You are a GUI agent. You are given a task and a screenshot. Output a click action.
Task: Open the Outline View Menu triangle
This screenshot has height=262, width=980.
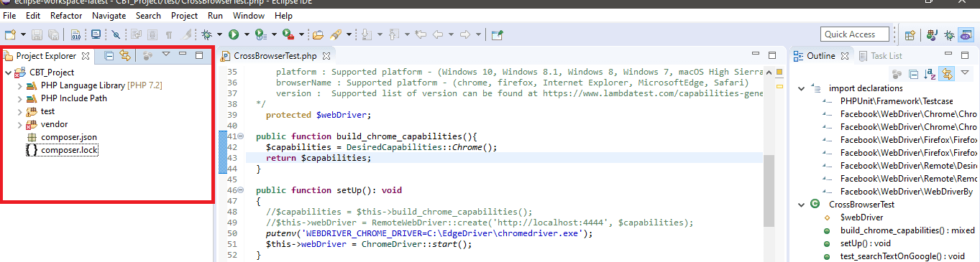[966, 72]
